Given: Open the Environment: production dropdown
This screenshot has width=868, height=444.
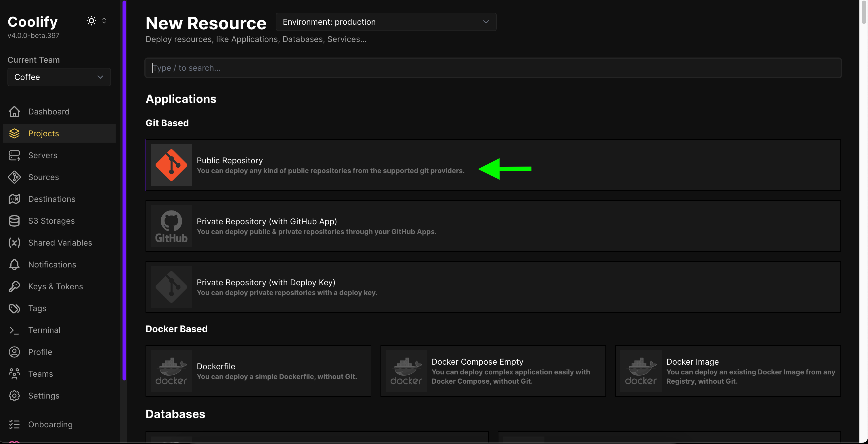Looking at the screenshot, I should [x=386, y=22].
